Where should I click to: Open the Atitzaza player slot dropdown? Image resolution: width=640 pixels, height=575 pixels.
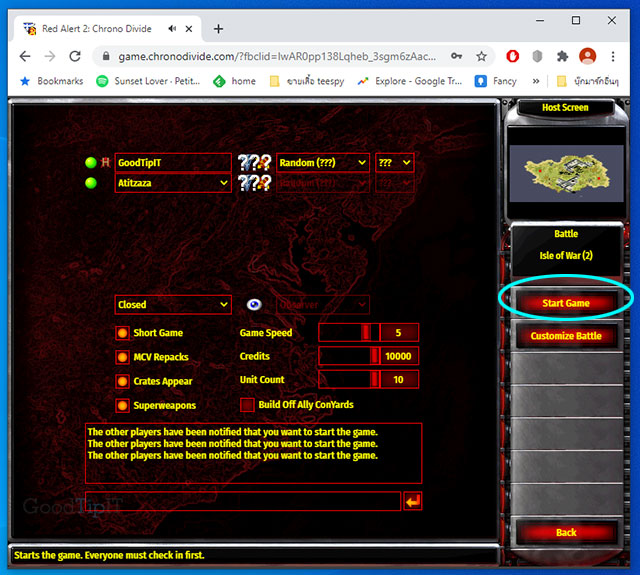pos(173,183)
